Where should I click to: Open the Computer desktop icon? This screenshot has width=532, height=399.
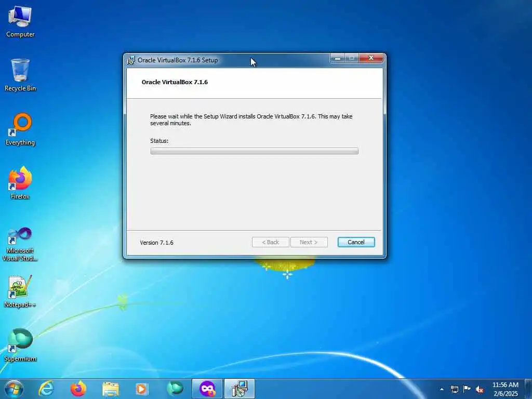tap(20, 22)
